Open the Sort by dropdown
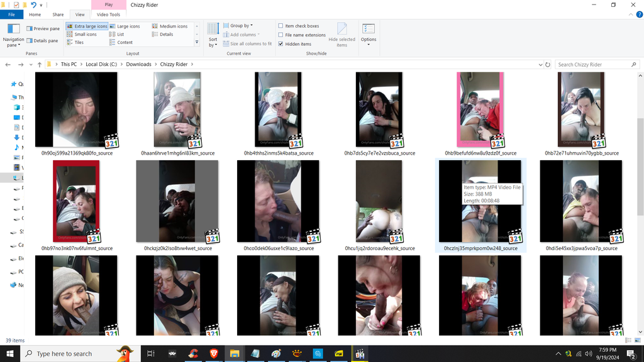644x362 pixels. [213, 35]
